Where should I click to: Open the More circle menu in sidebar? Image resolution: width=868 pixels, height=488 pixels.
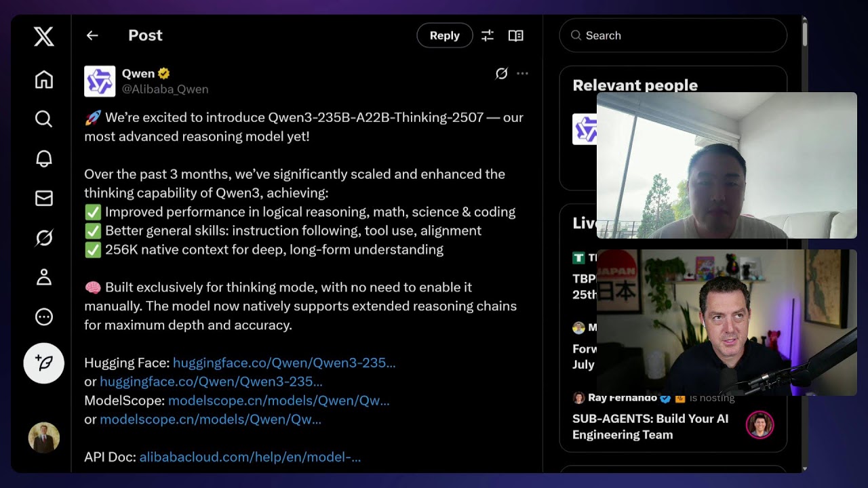pos(44,317)
